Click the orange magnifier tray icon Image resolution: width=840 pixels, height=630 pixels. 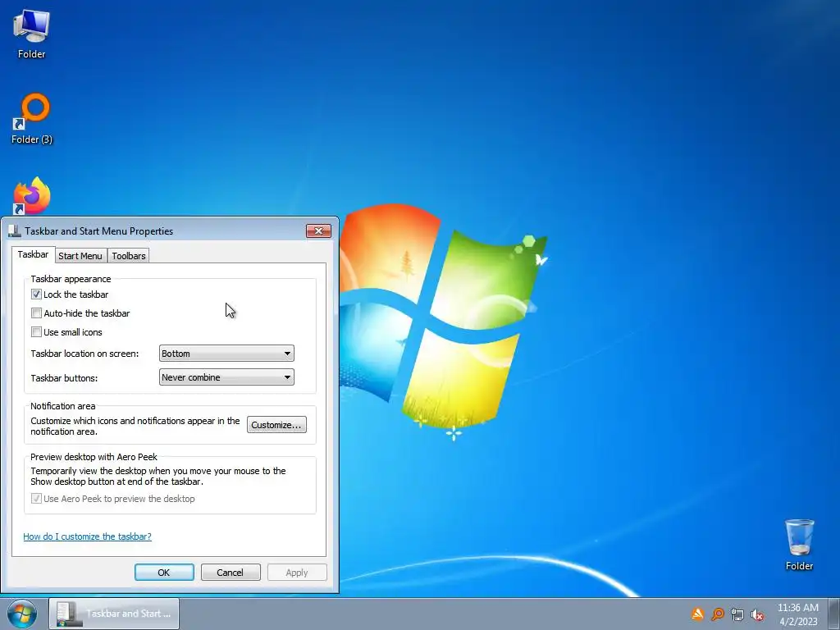tap(718, 614)
